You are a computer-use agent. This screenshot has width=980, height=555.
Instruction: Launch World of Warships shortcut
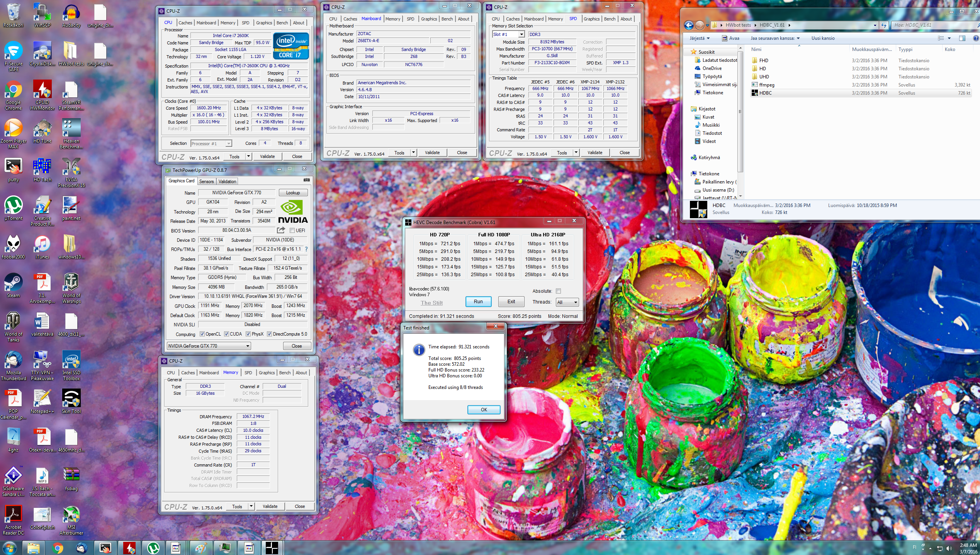tap(71, 289)
